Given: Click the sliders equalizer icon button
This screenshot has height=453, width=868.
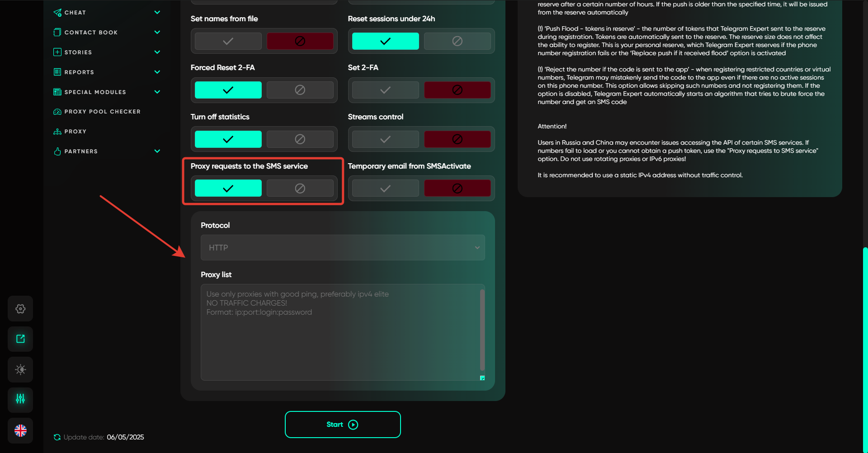Looking at the screenshot, I should tap(20, 399).
